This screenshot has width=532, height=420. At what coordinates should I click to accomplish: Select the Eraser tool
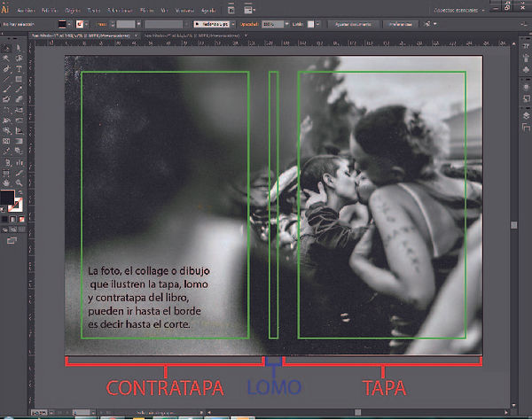(x=19, y=99)
